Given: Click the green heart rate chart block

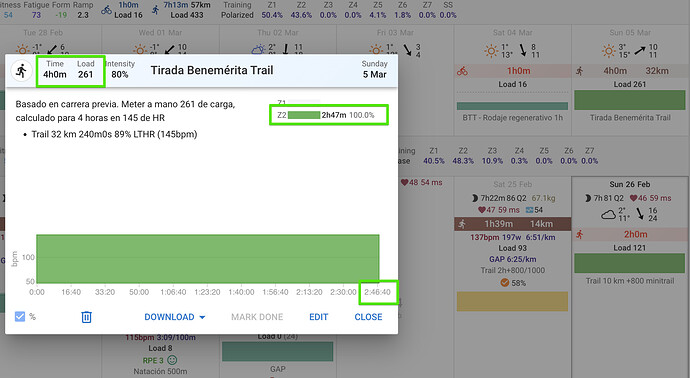Looking at the screenshot, I should click(208, 259).
